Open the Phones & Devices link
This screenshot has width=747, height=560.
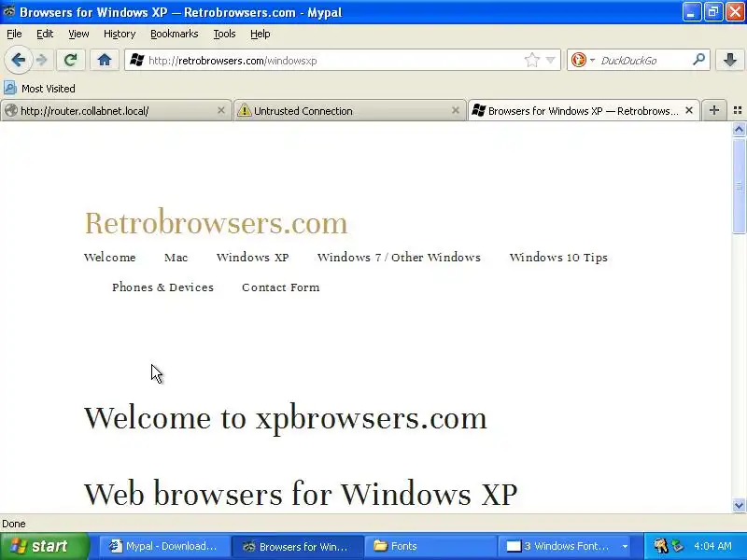tap(162, 287)
